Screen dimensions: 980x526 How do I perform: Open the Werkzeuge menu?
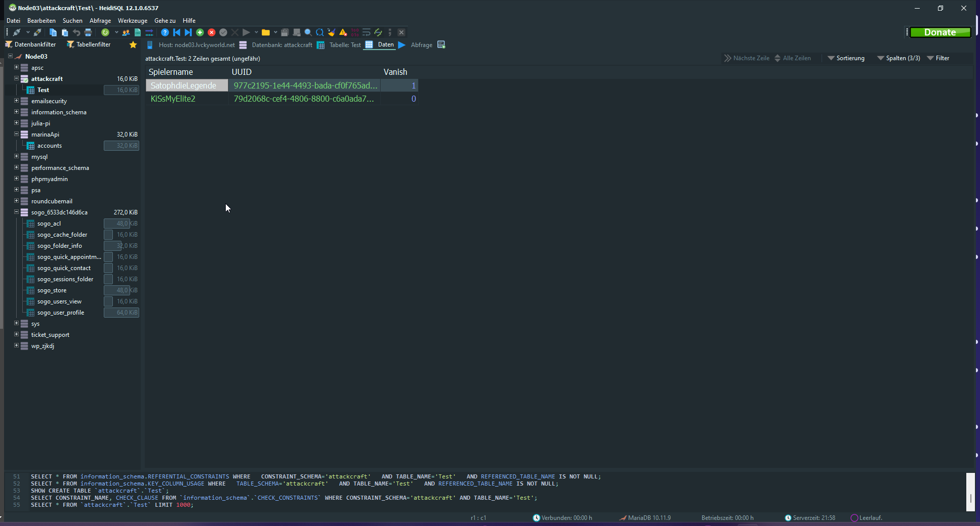click(132, 21)
